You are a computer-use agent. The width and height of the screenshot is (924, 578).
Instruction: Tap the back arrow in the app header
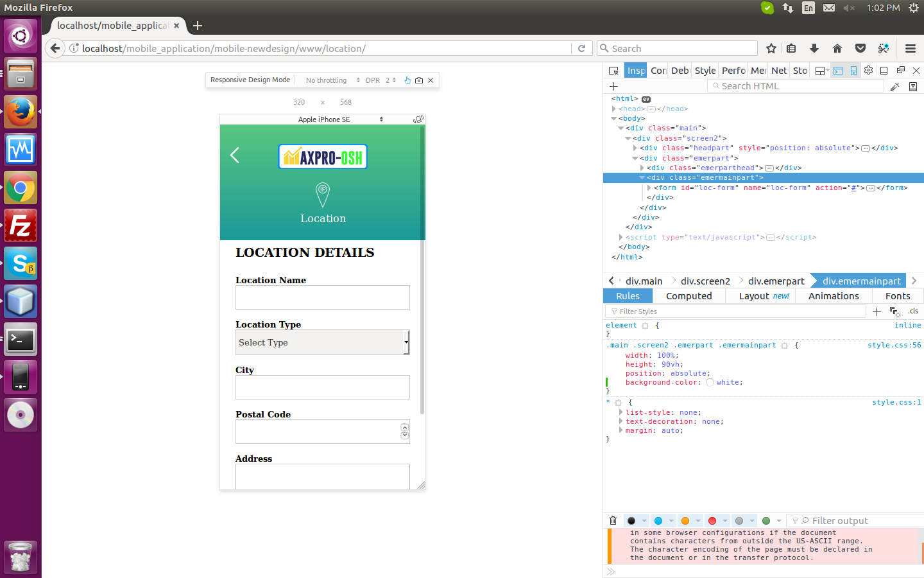235,155
